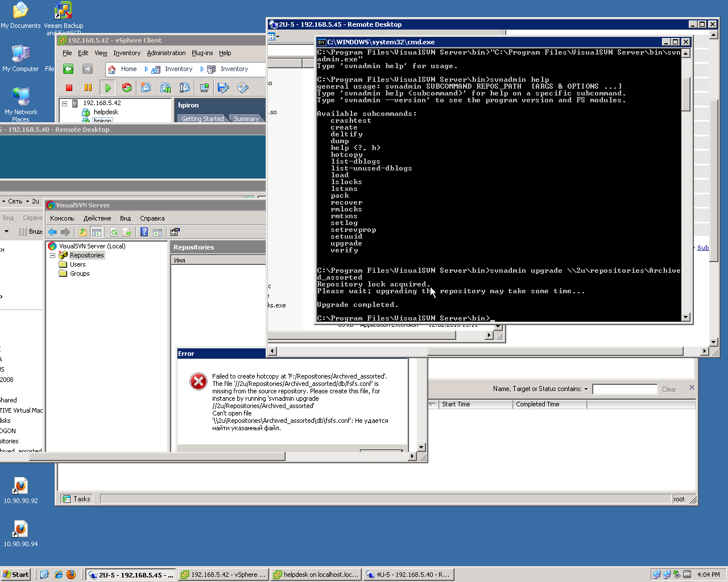Open the Administration menu in vSphere Client

pyautogui.click(x=166, y=53)
